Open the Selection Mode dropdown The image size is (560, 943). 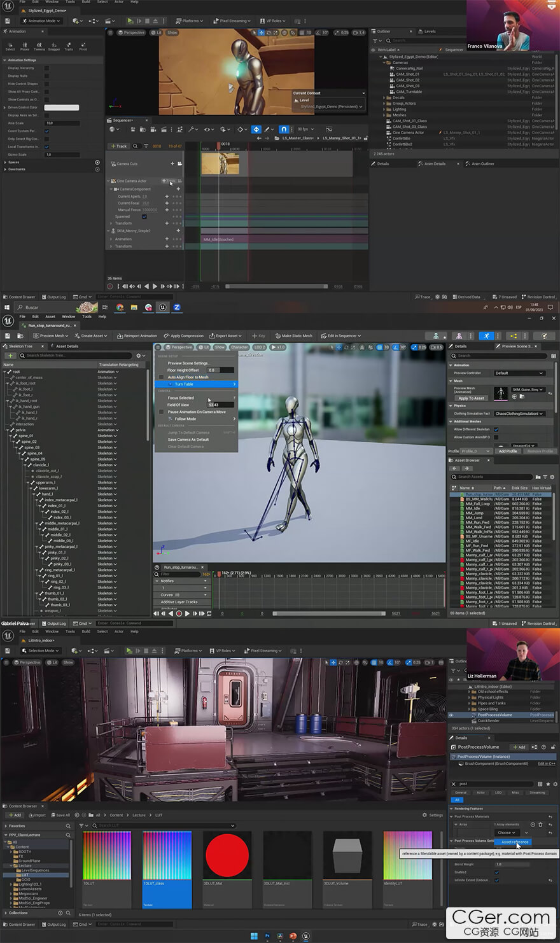point(41,650)
